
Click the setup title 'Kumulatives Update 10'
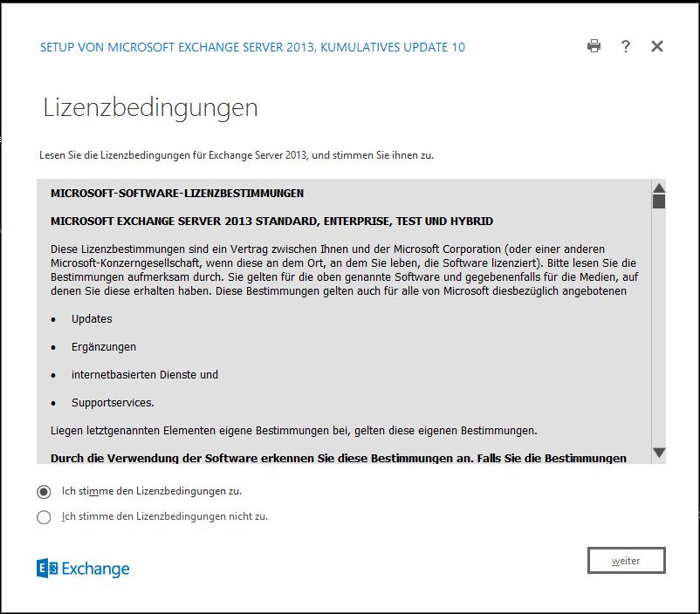393,47
